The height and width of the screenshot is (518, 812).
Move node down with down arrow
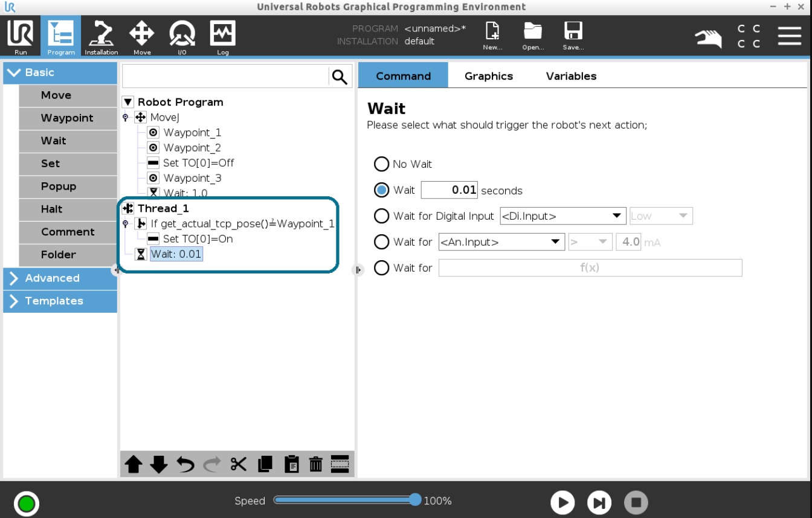click(159, 464)
